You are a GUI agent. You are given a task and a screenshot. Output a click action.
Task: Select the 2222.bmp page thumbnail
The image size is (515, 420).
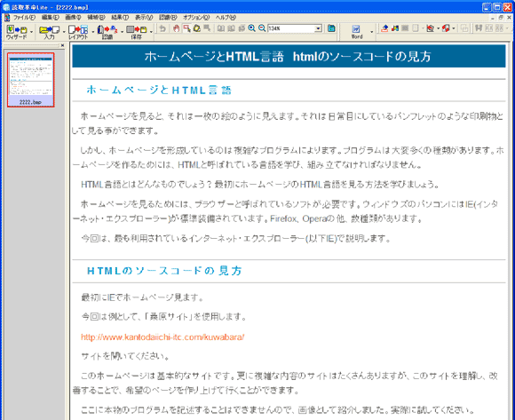[x=31, y=80]
